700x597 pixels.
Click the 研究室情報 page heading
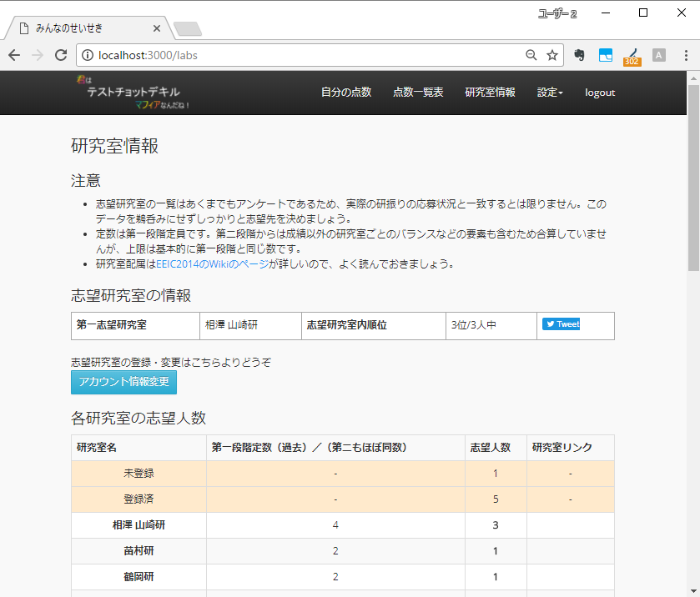click(115, 146)
